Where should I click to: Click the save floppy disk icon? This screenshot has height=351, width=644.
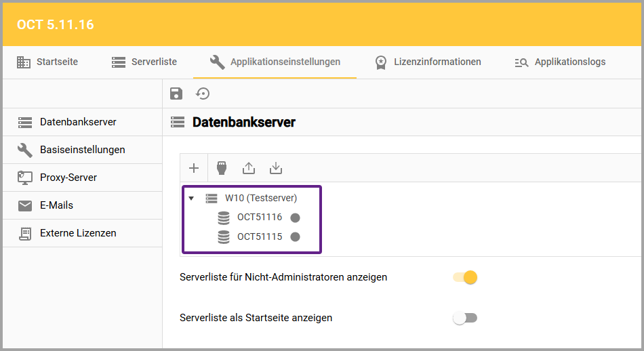(176, 94)
